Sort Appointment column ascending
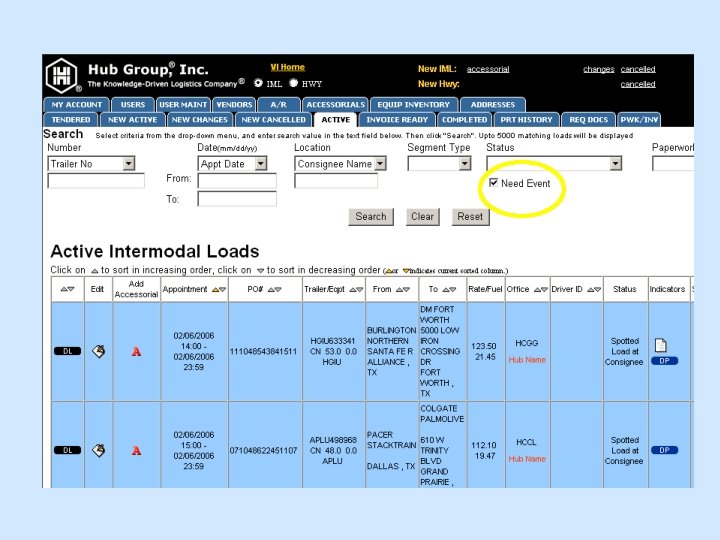The image size is (720, 540). pyautogui.click(x=215, y=290)
